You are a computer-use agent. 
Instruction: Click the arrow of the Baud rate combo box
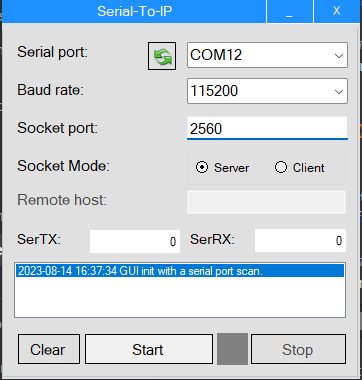click(339, 91)
